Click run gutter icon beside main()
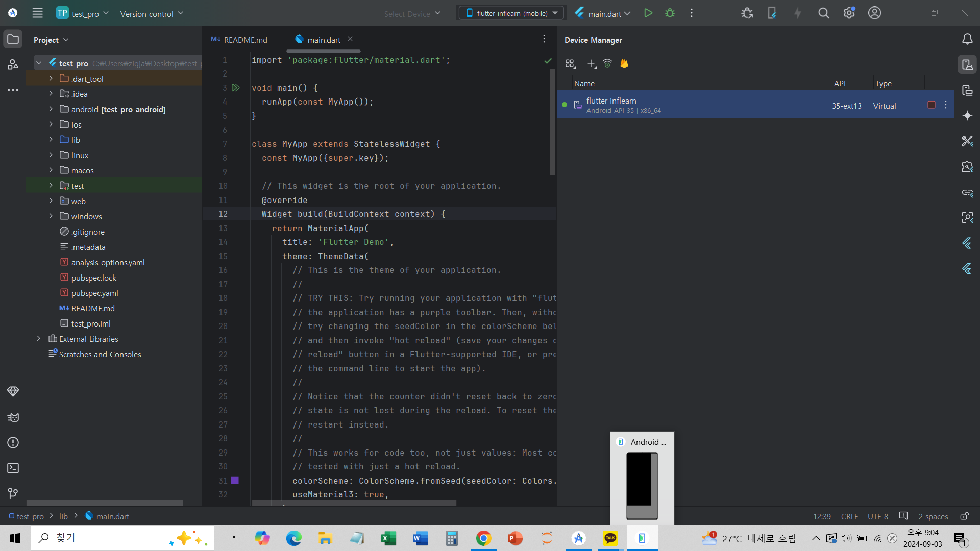 click(235, 88)
